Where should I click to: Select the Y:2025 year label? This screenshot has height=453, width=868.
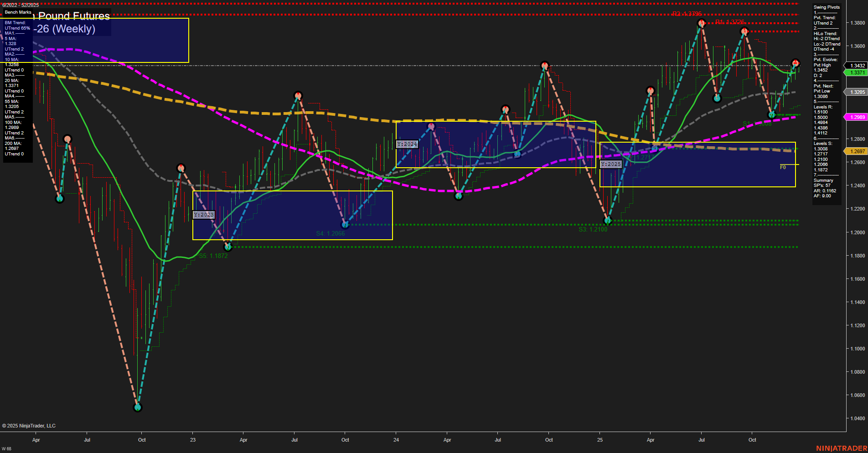(x=610, y=164)
